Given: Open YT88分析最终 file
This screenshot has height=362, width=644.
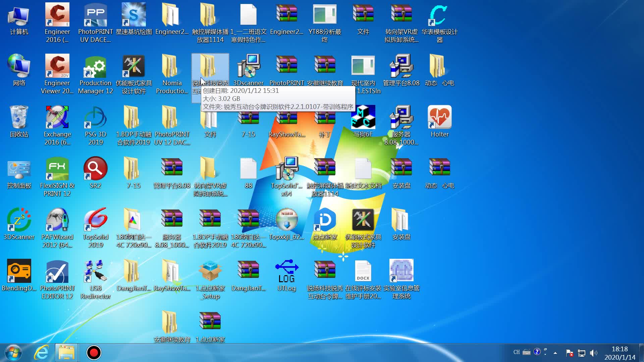Looking at the screenshot, I should coord(325,23).
